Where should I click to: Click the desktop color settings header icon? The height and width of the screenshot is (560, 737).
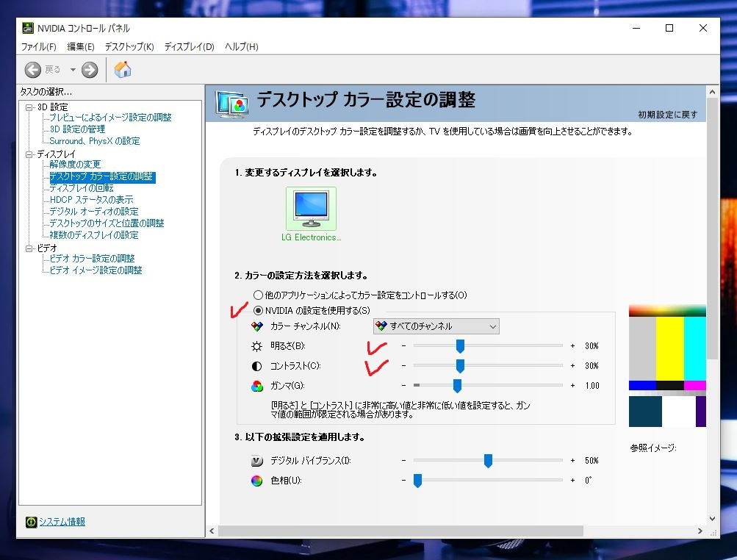(231, 104)
